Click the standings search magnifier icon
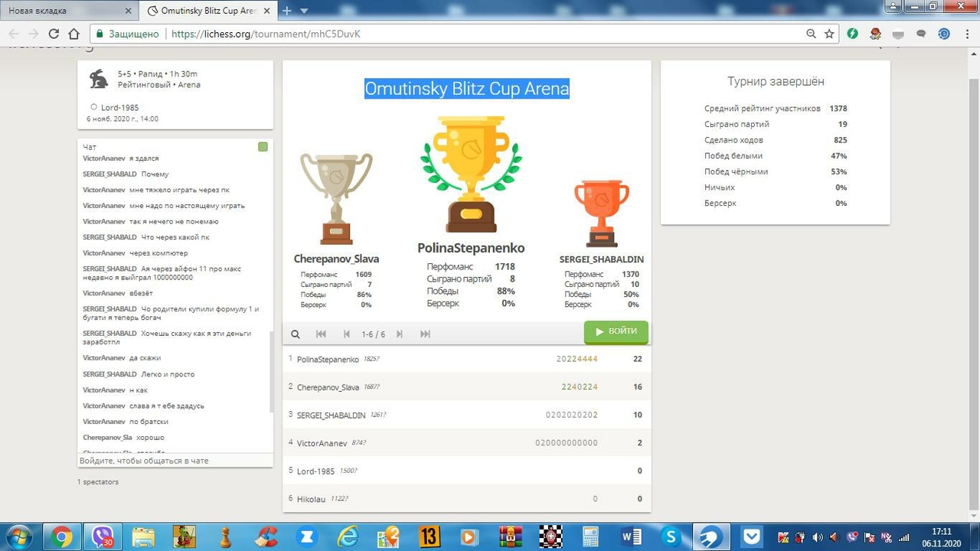 tap(296, 334)
